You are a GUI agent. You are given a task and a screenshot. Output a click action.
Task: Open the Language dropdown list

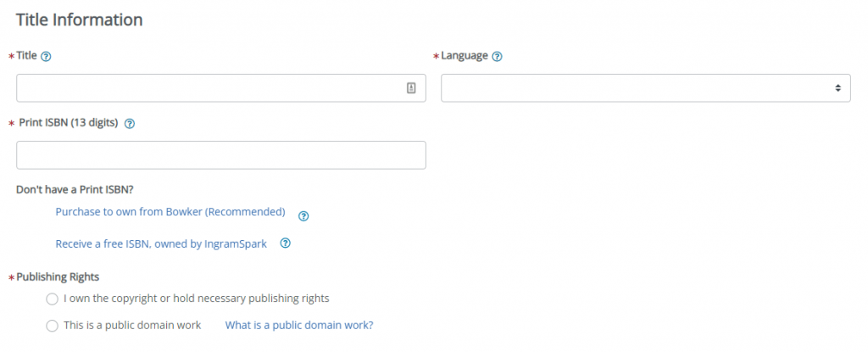coord(645,87)
